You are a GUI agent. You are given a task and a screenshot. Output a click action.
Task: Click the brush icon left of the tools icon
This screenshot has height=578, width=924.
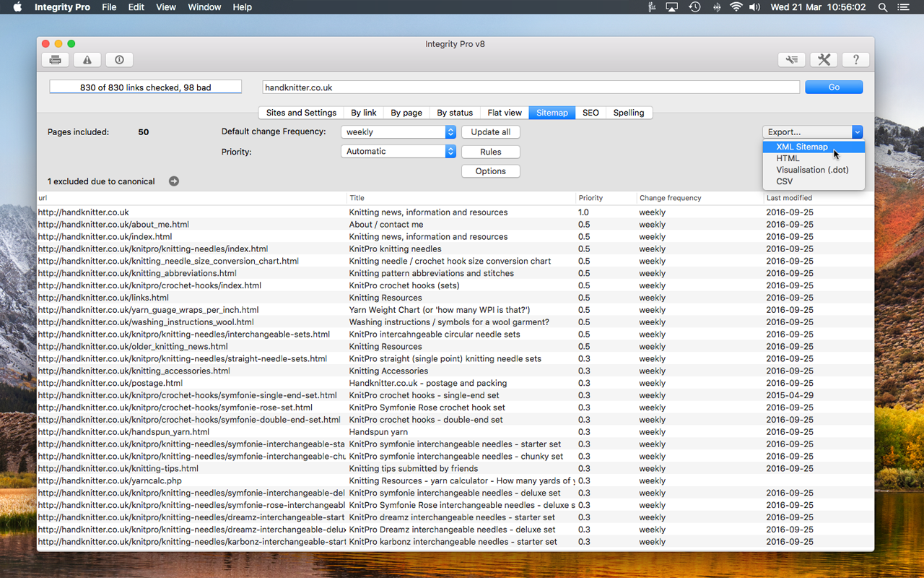[x=792, y=60]
